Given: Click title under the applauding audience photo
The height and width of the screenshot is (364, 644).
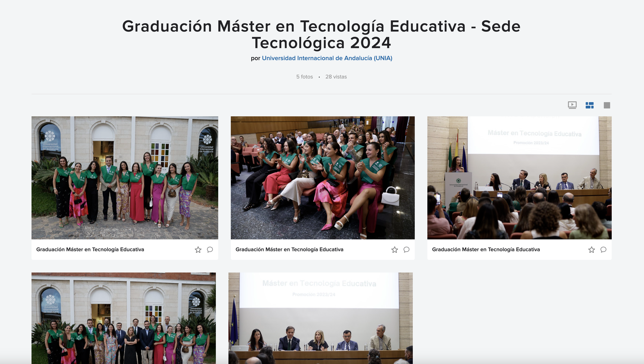Looking at the screenshot, I should 289,249.
